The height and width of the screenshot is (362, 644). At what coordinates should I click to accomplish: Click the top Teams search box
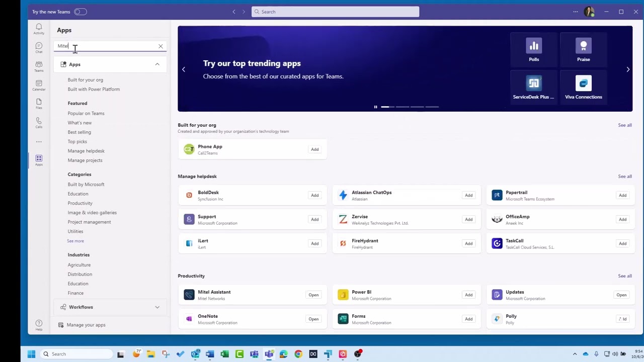click(335, 12)
